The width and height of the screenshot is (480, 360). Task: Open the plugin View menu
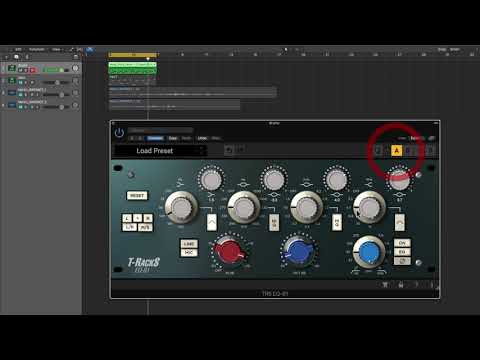coord(402,138)
